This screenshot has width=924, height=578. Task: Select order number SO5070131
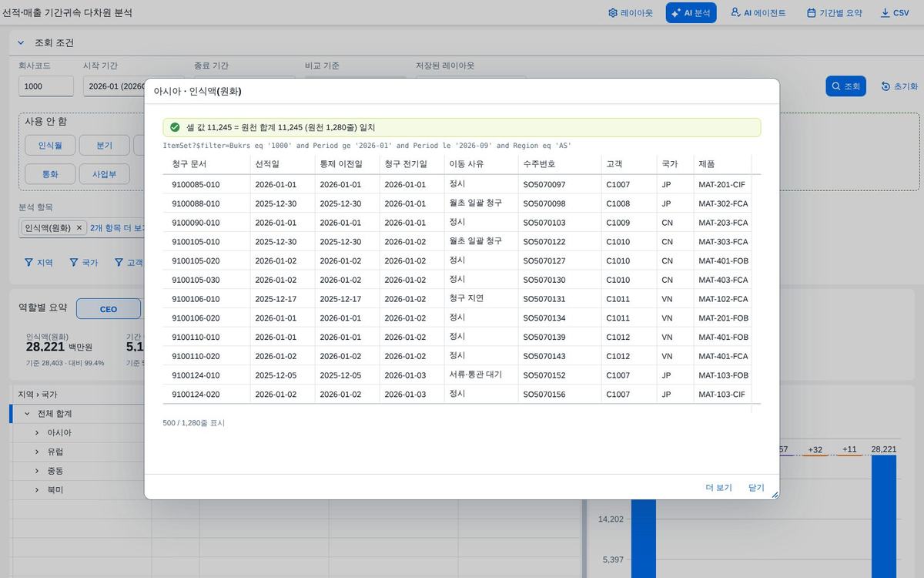544,299
